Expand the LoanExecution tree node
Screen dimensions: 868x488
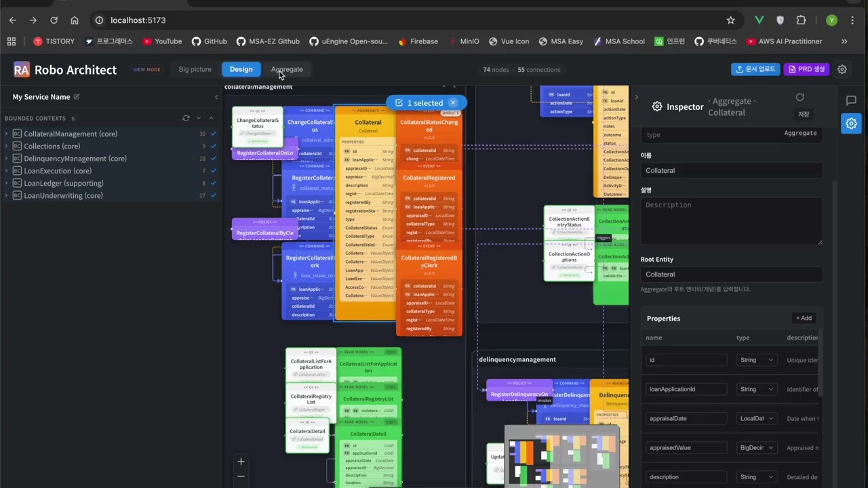point(7,171)
